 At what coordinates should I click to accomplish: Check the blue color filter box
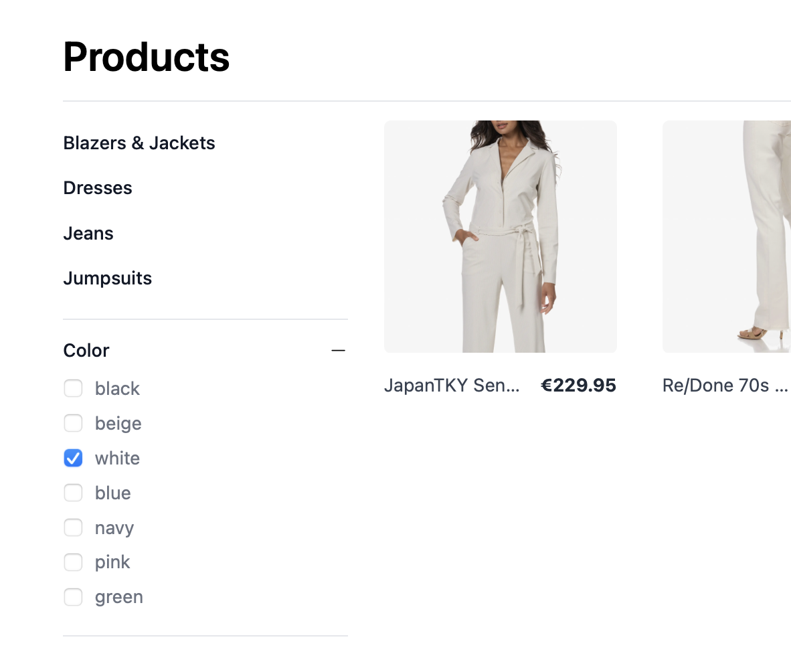tap(73, 493)
